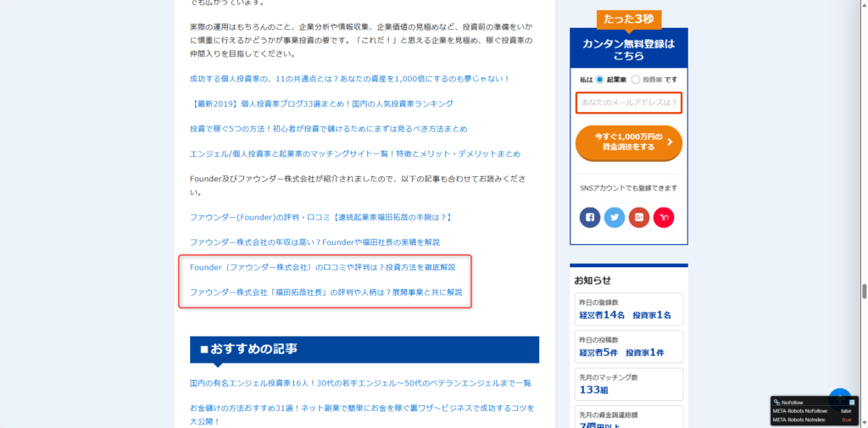868x428 pixels.
Task: Open ファウンダー(Founder)の評判・口コミ link
Action: pos(321,217)
